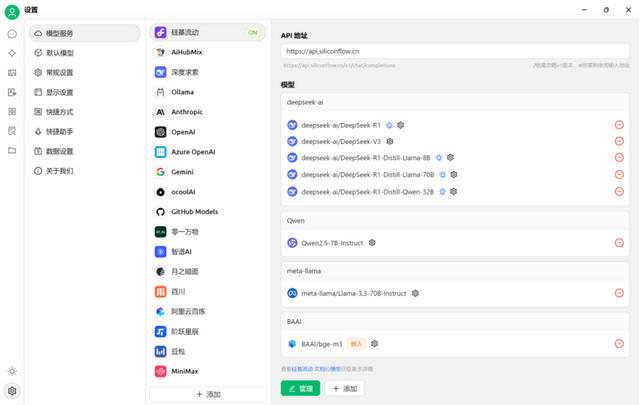Select the 零一万物 provider

207,231
